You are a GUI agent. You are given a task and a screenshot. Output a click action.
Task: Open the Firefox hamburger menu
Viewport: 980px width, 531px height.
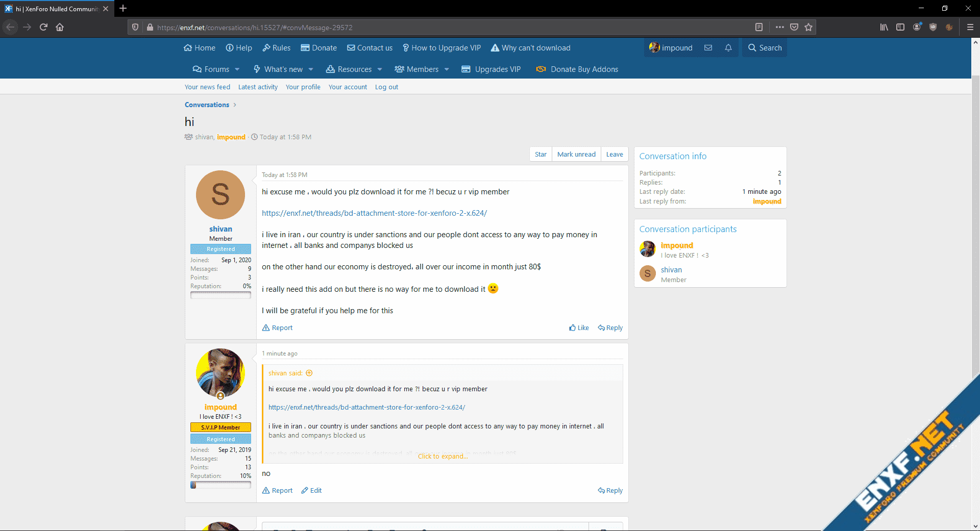pyautogui.click(x=970, y=27)
